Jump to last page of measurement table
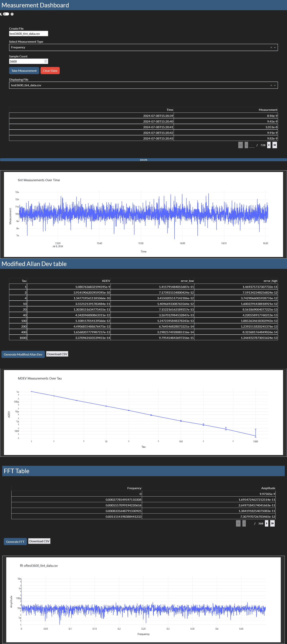The image size is (287, 644). (x=275, y=145)
